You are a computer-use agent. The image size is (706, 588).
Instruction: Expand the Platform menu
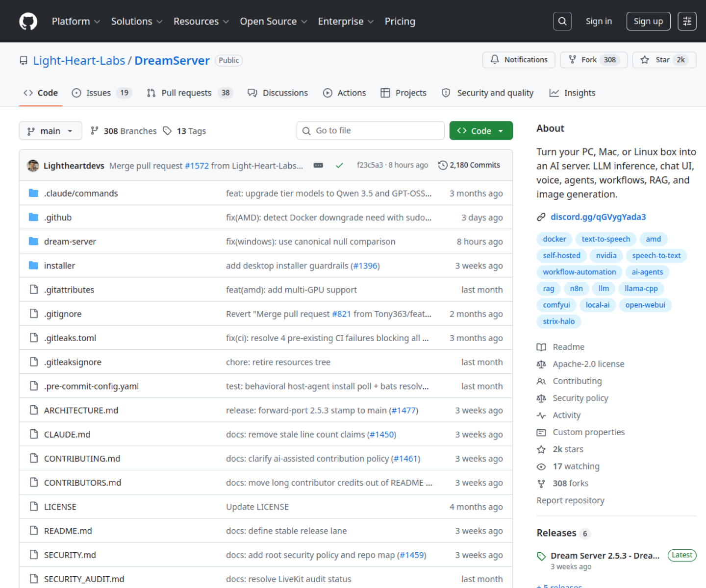click(76, 22)
